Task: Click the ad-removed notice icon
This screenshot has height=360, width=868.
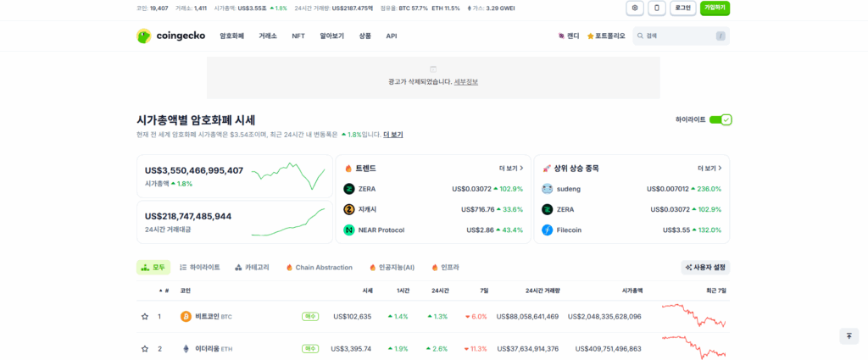Action: (433, 69)
